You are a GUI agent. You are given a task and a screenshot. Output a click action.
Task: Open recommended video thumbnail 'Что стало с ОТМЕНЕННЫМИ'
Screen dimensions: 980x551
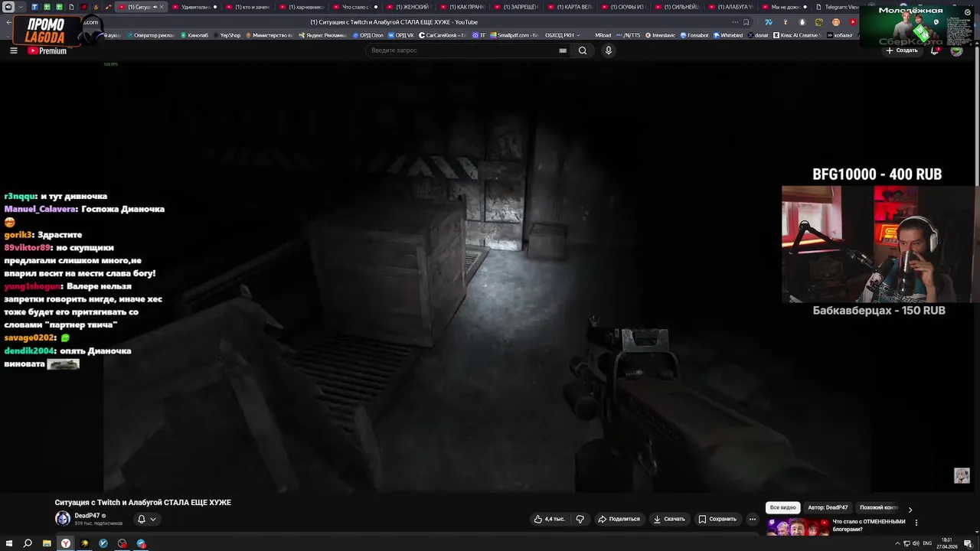(797, 527)
